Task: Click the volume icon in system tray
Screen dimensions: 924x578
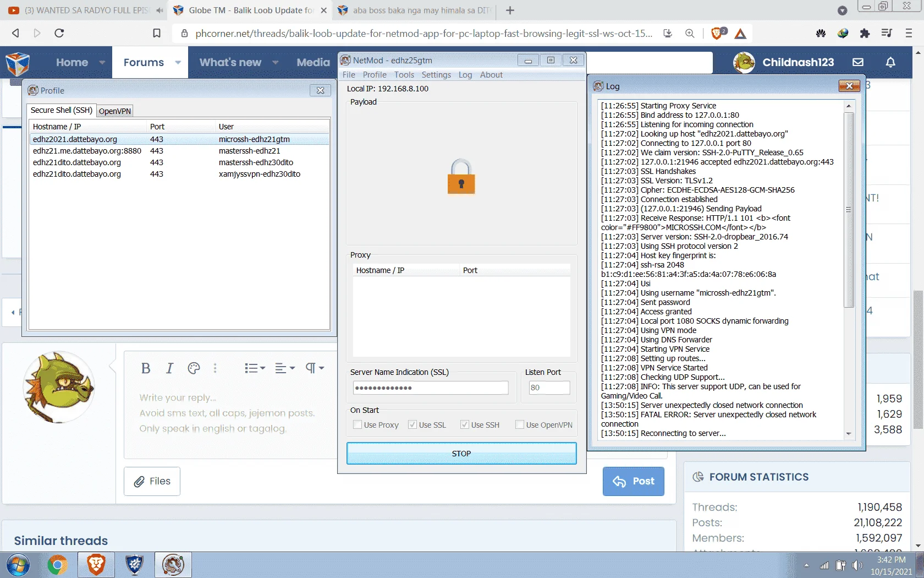Action: (x=857, y=565)
